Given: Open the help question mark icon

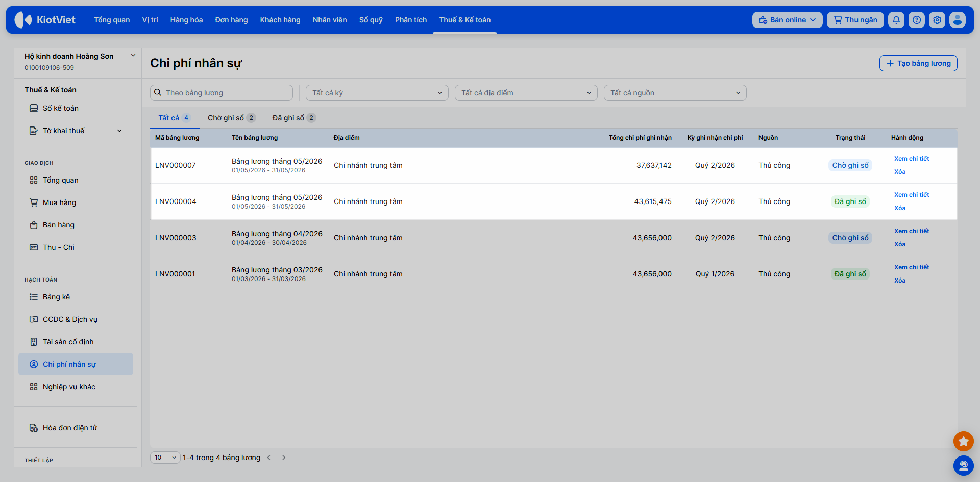Looking at the screenshot, I should click(x=917, y=20).
